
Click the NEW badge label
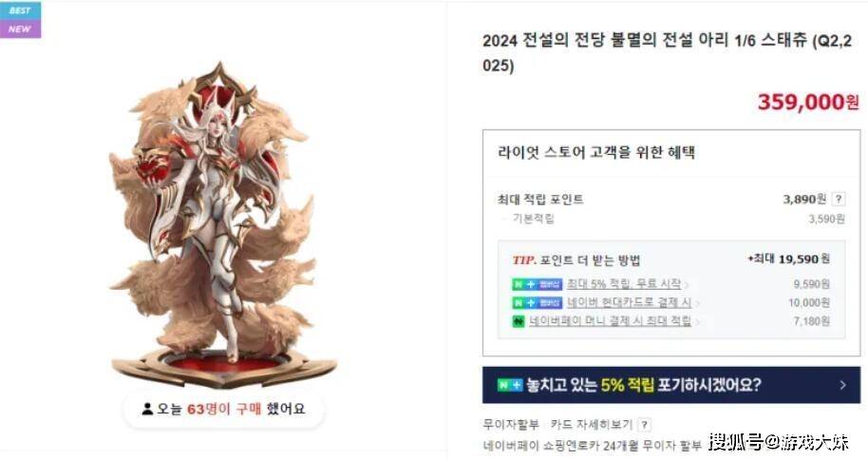click(20, 29)
